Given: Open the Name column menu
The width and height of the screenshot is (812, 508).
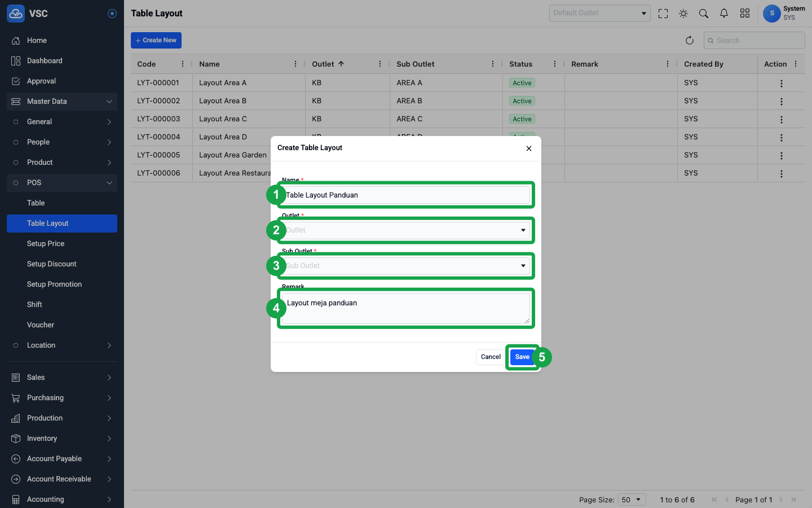Looking at the screenshot, I should pos(295,64).
